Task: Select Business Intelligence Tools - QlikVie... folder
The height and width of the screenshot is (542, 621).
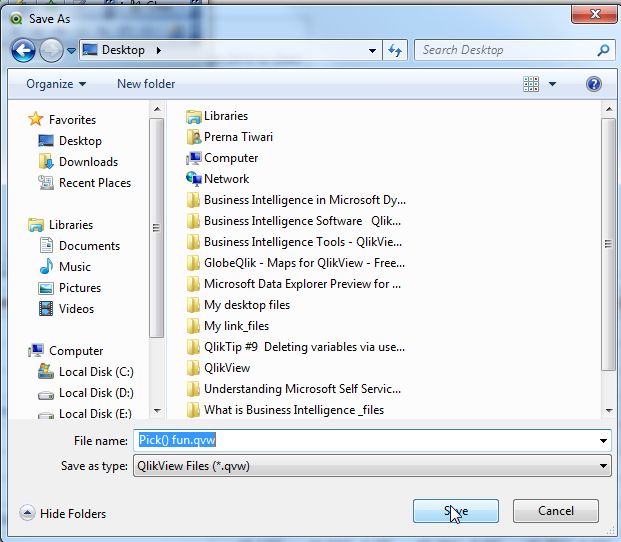Action: pos(294,242)
